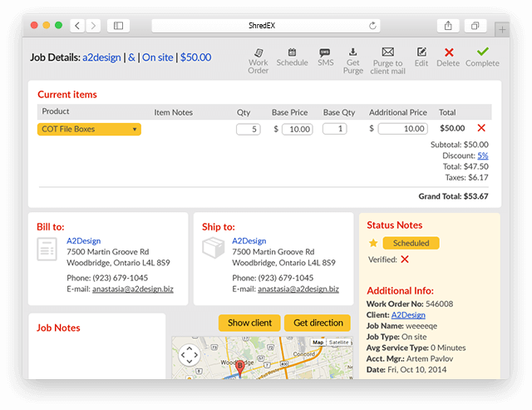Go forward with browser forward arrow
The width and height of the screenshot is (532, 410).
(93, 26)
